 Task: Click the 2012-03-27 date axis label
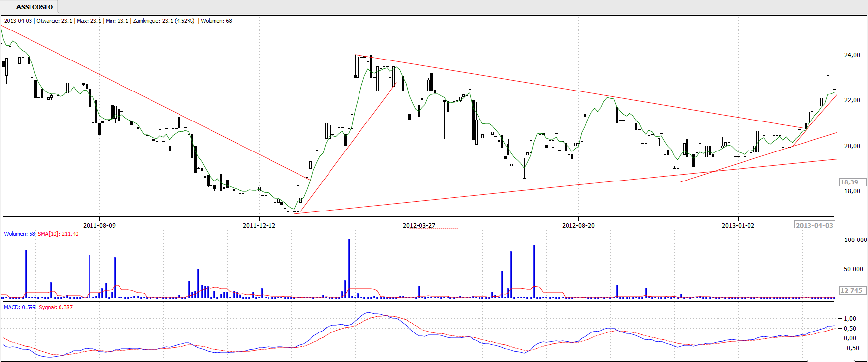[x=419, y=226]
